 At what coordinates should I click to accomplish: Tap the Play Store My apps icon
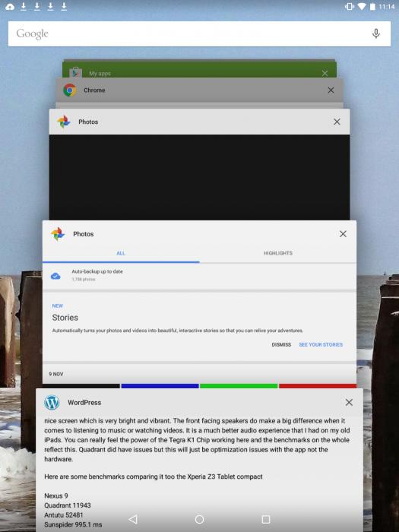75,72
